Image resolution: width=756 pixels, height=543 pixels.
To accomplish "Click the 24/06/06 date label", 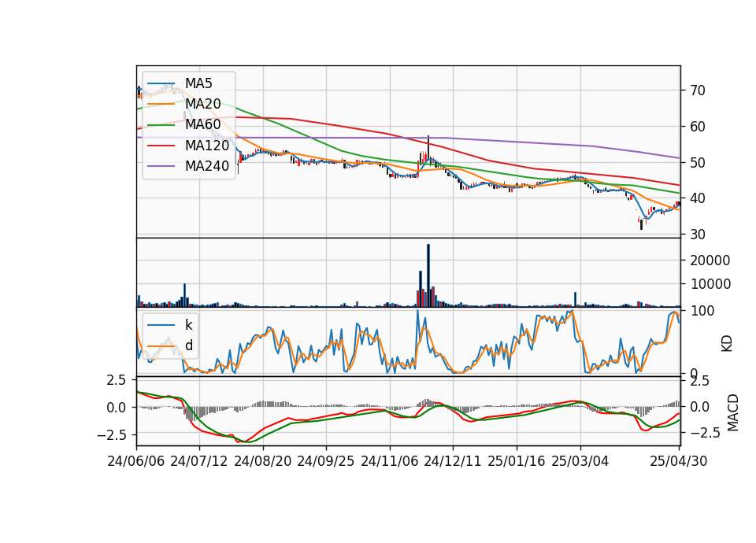I will coord(136,461).
